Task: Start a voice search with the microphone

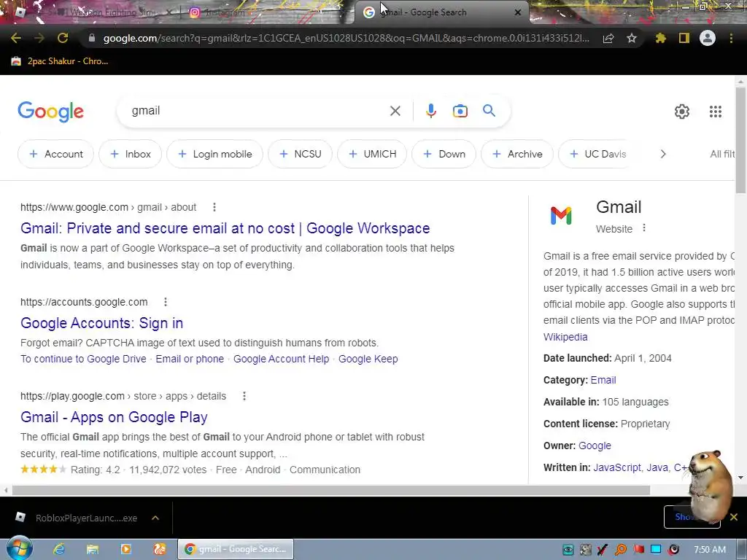Action: pyautogui.click(x=430, y=111)
